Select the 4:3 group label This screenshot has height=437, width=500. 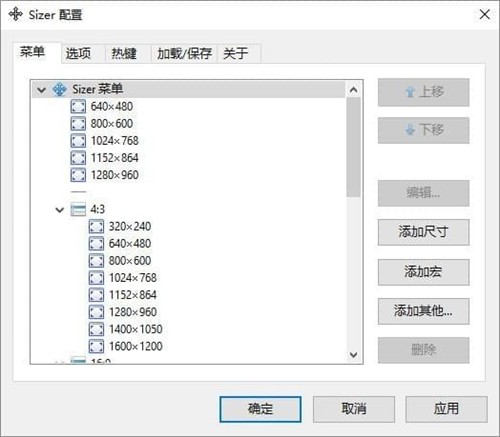(97, 209)
